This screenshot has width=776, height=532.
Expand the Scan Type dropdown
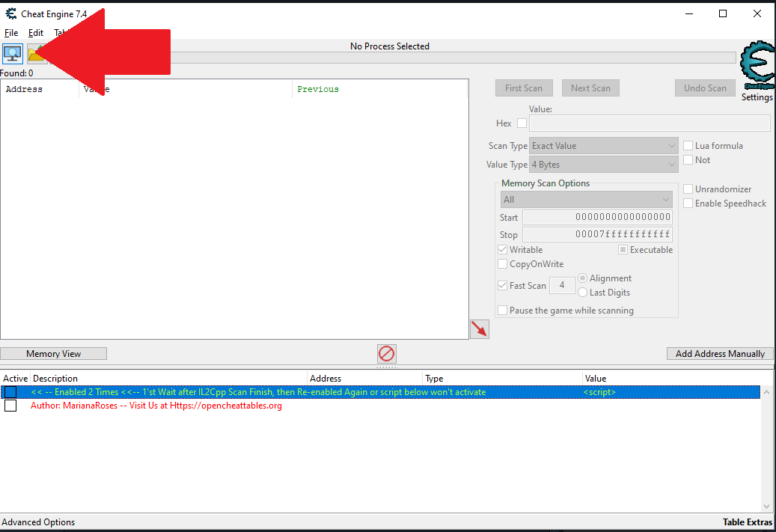603,145
